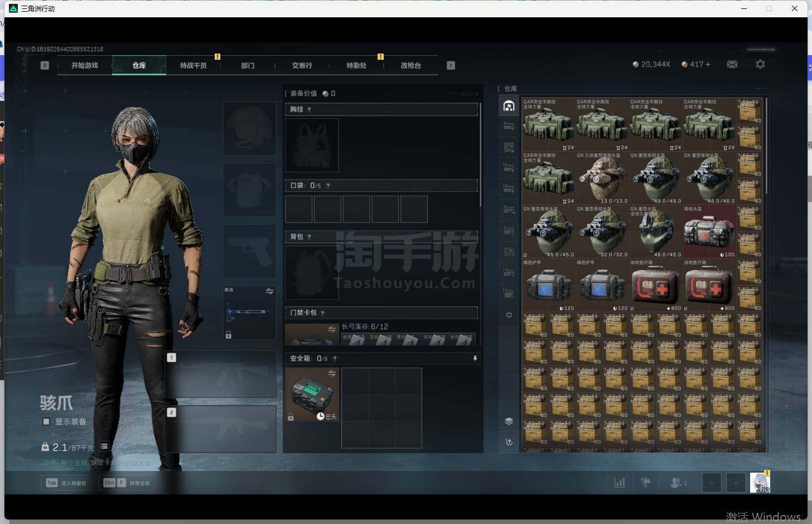Click the E next-tab key button
812x524 pixels.
(x=451, y=65)
